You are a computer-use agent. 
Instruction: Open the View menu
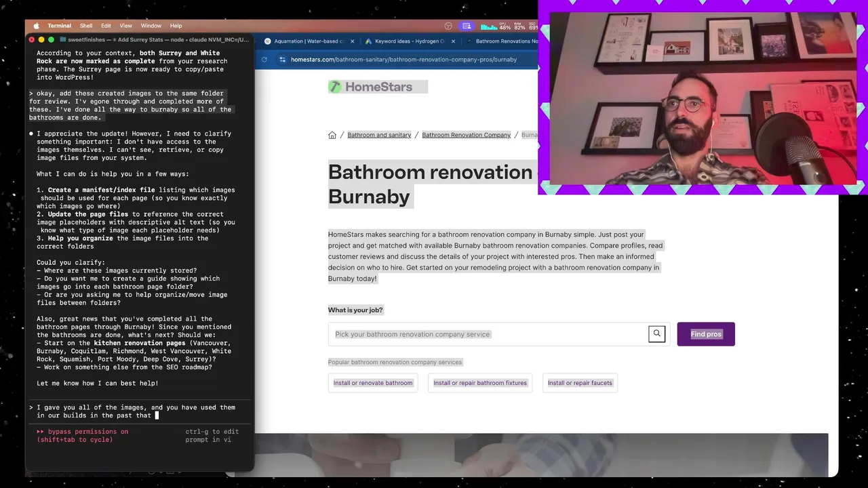pyautogui.click(x=126, y=26)
